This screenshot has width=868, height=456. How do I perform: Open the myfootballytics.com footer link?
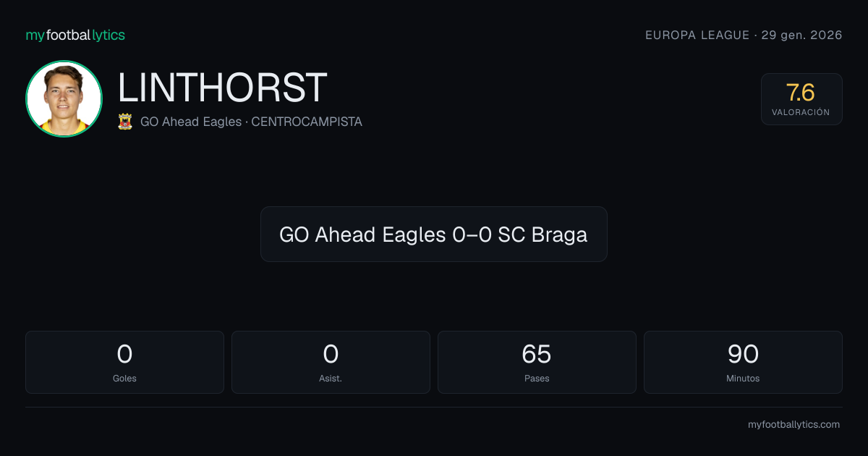click(793, 425)
